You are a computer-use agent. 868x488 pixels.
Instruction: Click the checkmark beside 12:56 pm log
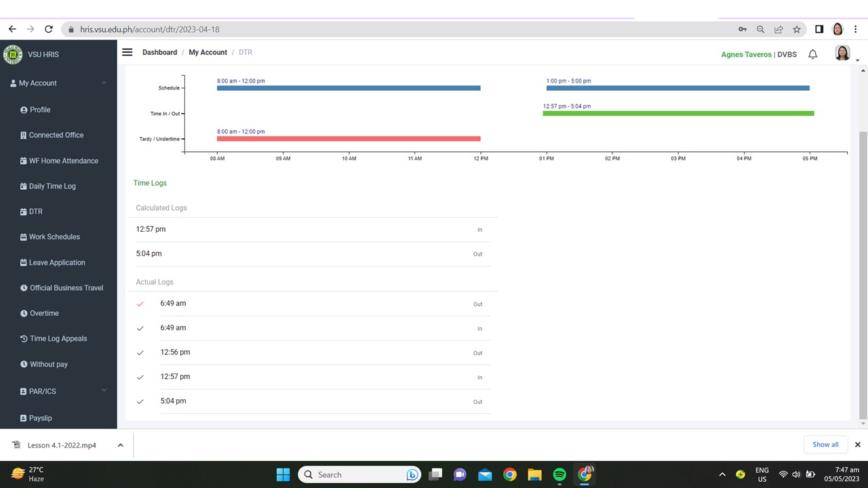pos(140,353)
